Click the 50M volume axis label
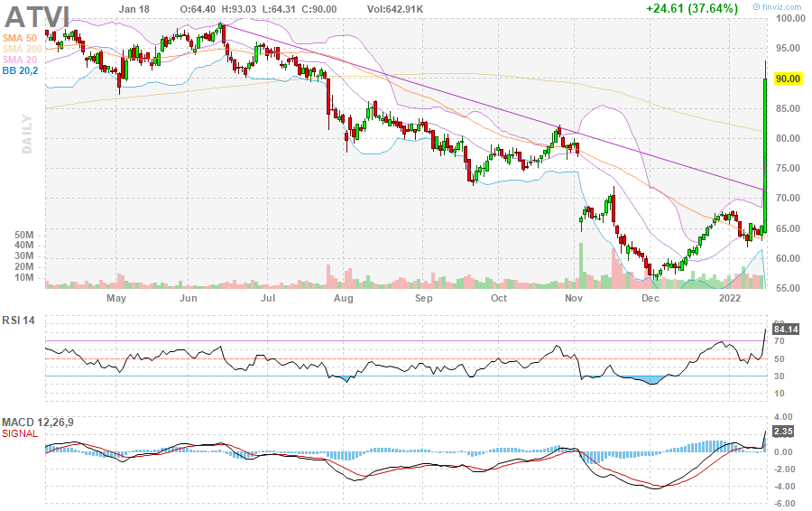The height and width of the screenshot is (511, 812). point(23,236)
